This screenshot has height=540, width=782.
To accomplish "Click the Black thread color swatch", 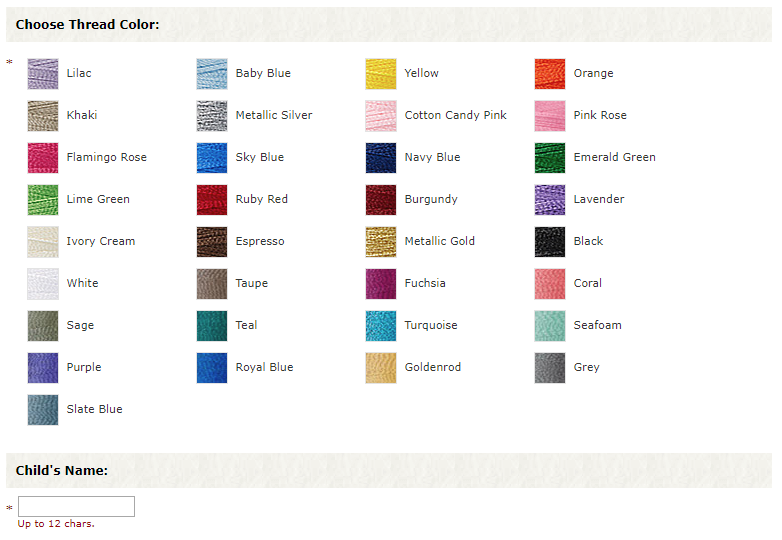I will [550, 242].
